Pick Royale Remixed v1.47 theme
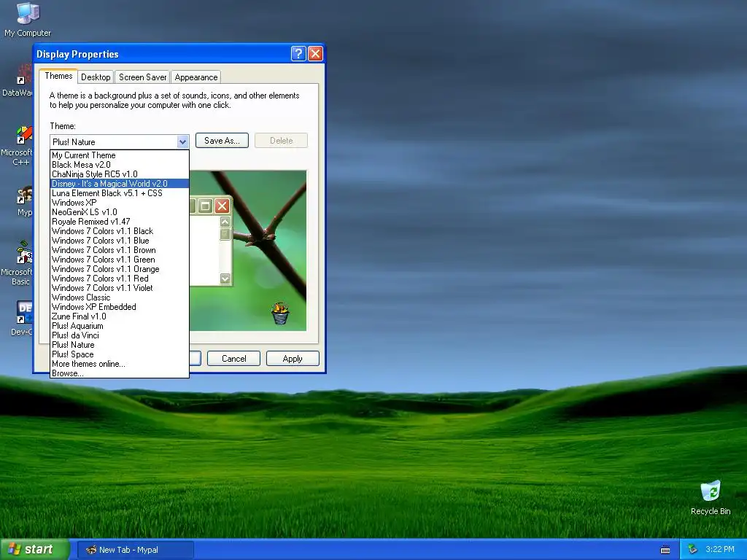Image resolution: width=747 pixels, height=560 pixels. (x=120, y=222)
